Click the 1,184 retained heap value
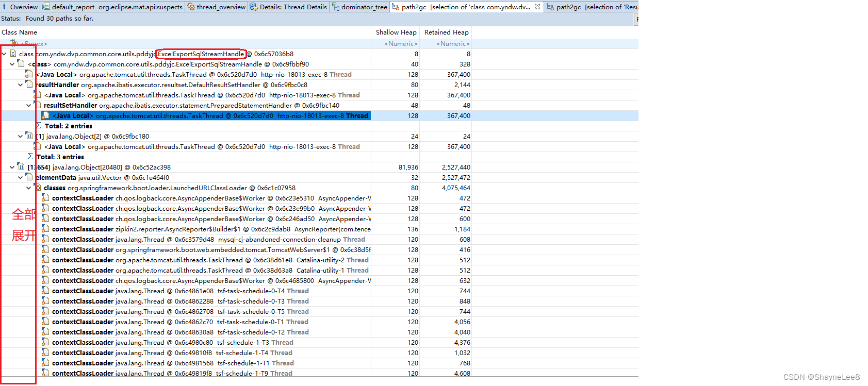 [462, 229]
